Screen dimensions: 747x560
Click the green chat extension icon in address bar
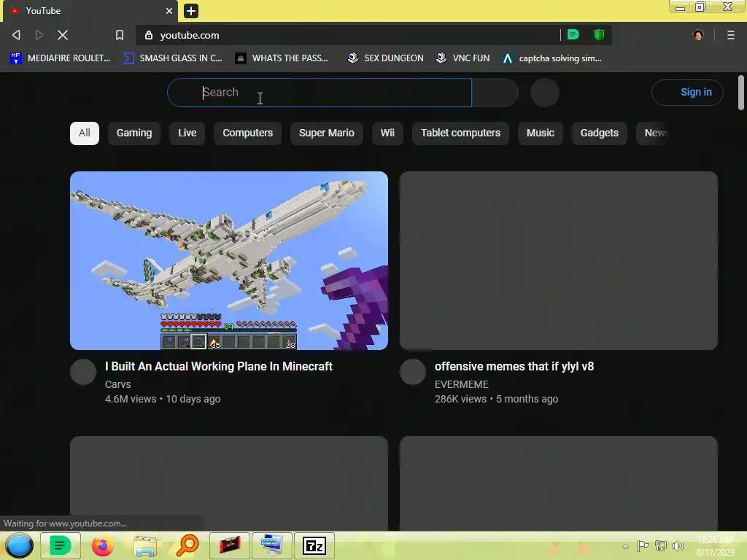pyautogui.click(x=573, y=35)
